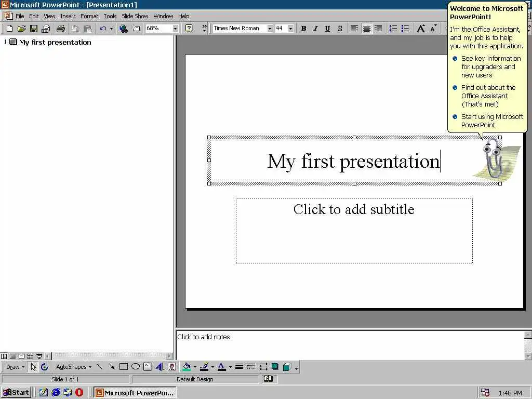Apply a Shadow with green square icon
Image resolution: width=532 pixels, height=399 pixels.
(x=275, y=367)
